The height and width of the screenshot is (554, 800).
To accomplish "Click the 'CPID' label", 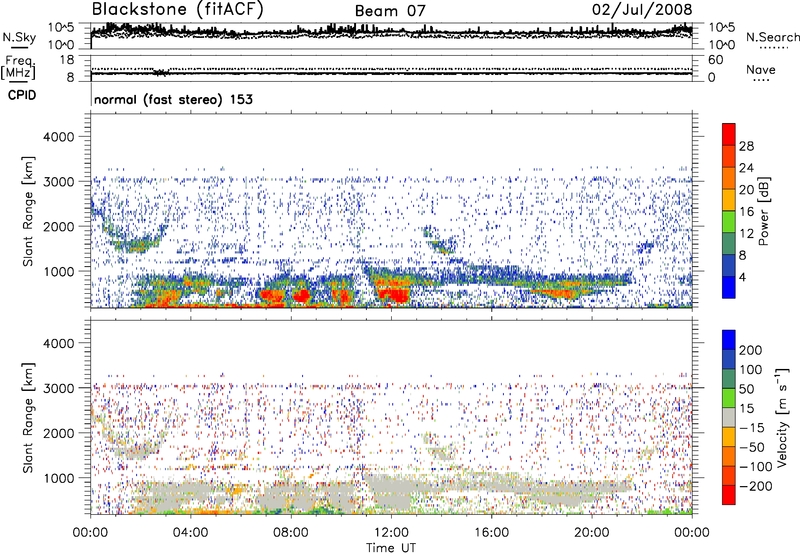I will (x=22, y=95).
